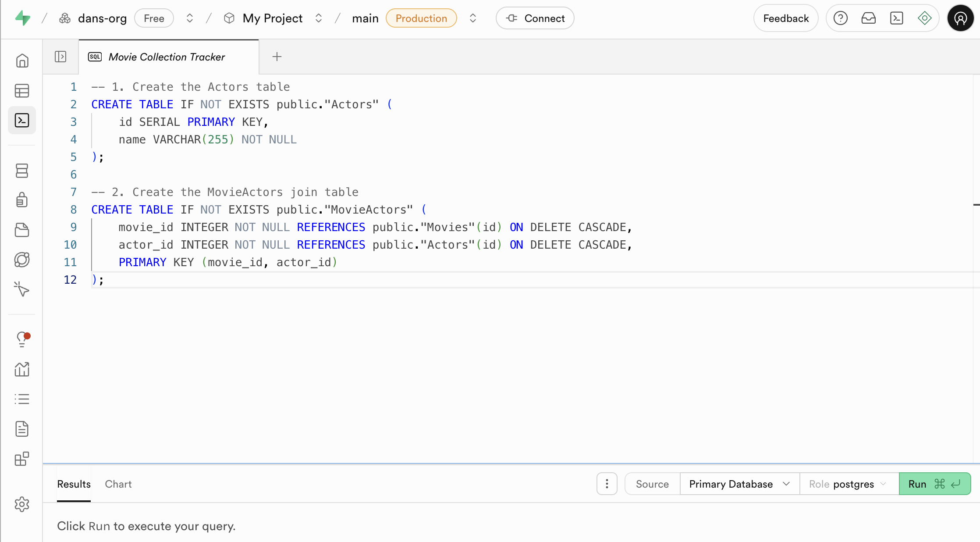Image resolution: width=980 pixels, height=542 pixels.
Task: Open the help menu via question mark icon
Action: (840, 18)
